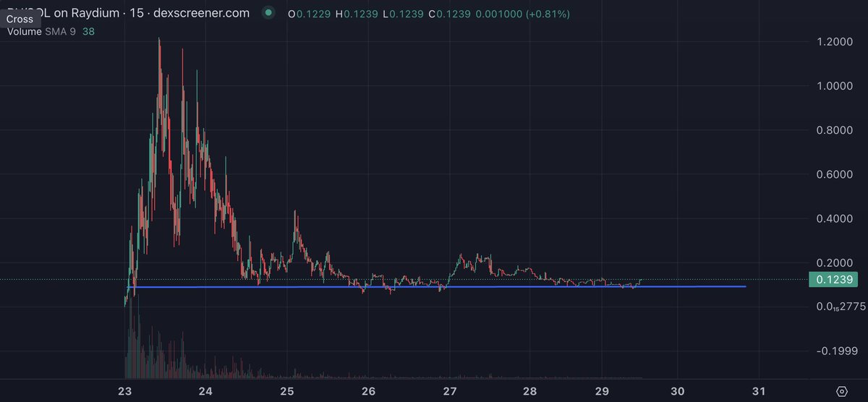Click the 'Volume' indicator legend label

25,32
